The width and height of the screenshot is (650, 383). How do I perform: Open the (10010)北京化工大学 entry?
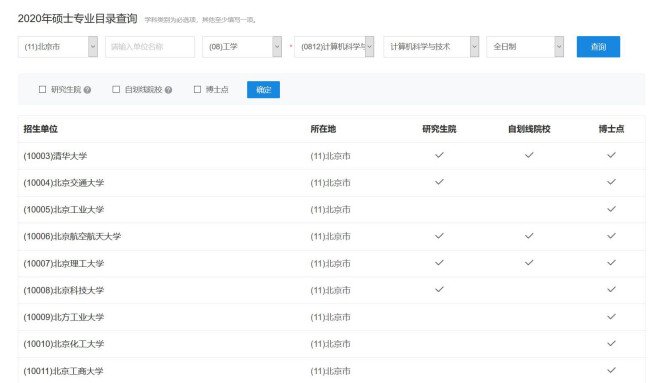click(x=63, y=344)
